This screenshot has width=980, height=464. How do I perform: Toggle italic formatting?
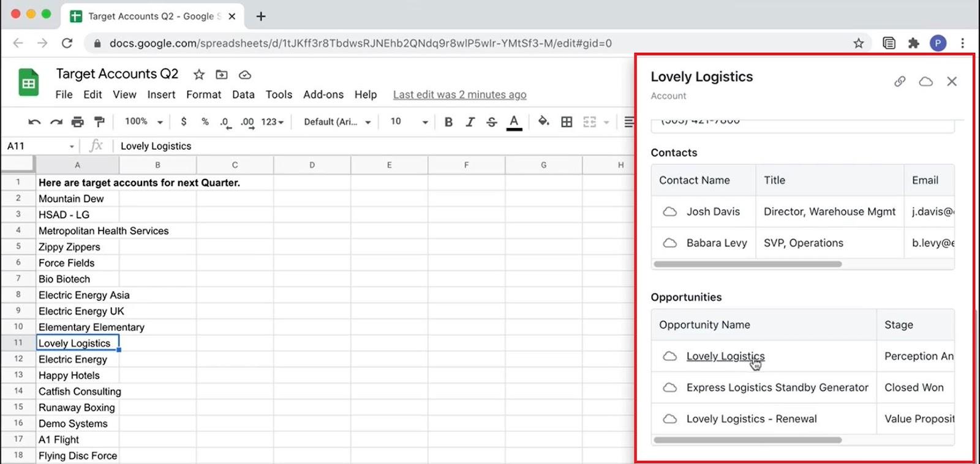pyautogui.click(x=470, y=122)
